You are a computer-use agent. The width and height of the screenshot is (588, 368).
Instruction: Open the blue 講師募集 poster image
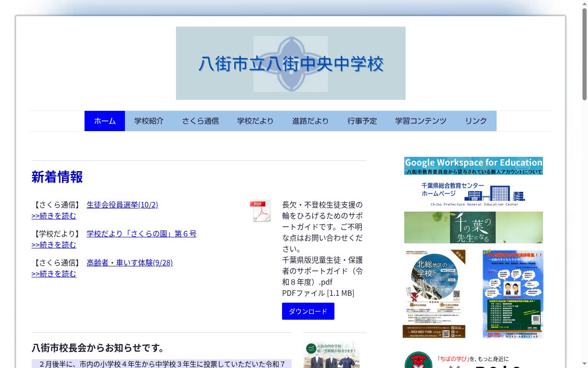click(x=513, y=294)
